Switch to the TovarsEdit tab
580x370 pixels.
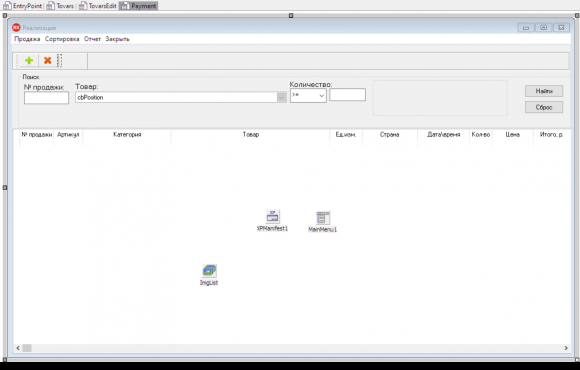point(98,6)
